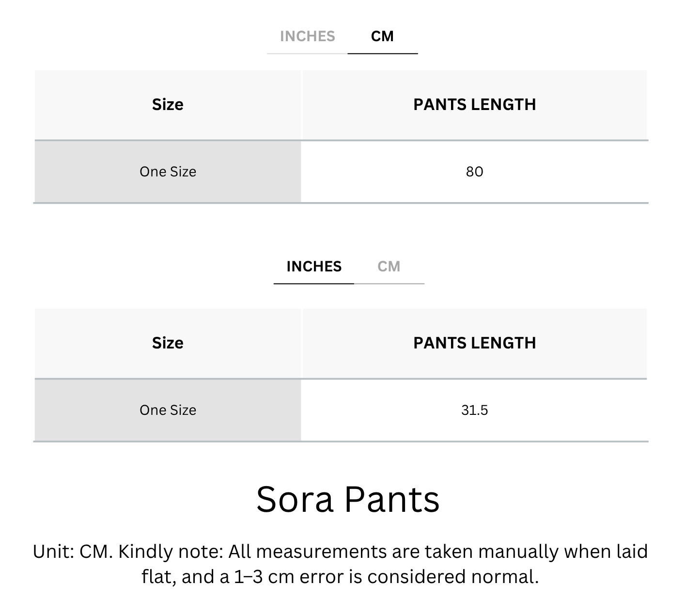Screen dimensions: 685x616
Task: Click PANTS LENGTH header in the centimeter table
Action: coord(474,105)
